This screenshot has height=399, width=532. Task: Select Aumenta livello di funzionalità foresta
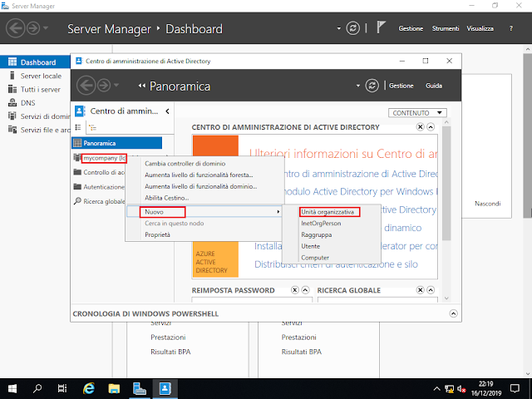199,175
